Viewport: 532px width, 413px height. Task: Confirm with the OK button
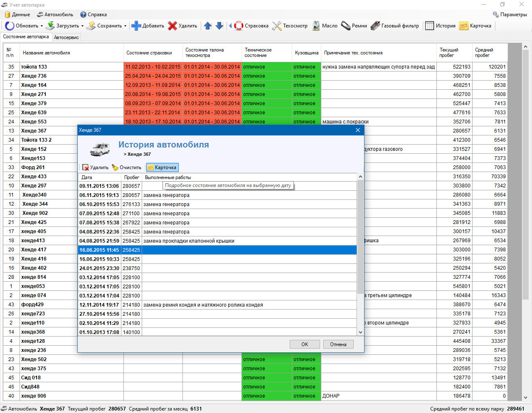pos(305,344)
